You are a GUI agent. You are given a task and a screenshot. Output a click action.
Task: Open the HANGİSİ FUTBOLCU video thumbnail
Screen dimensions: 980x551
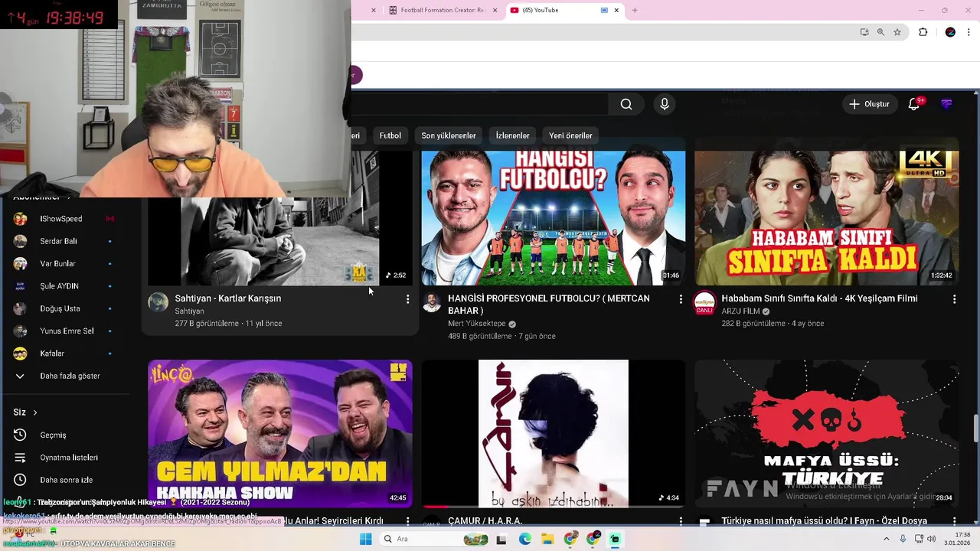[x=554, y=218]
